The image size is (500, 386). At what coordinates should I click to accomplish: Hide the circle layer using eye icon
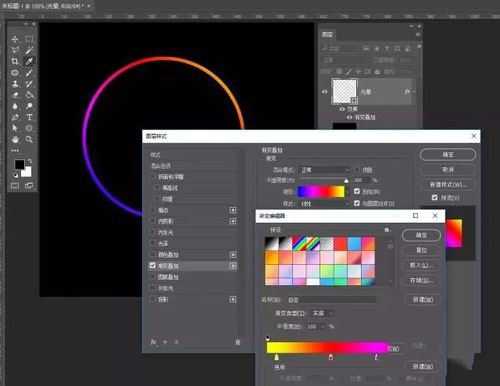click(324, 92)
